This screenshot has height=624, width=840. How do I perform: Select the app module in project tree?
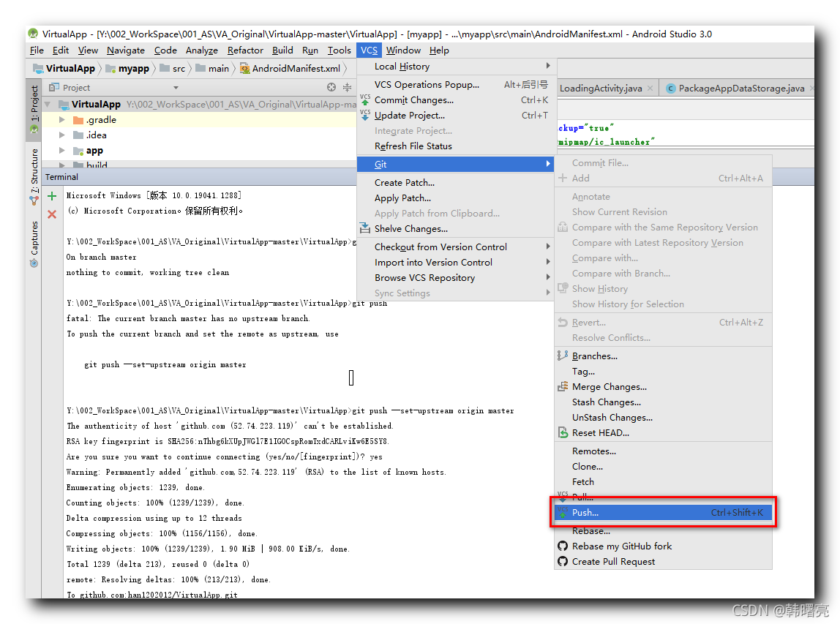click(x=94, y=151)
